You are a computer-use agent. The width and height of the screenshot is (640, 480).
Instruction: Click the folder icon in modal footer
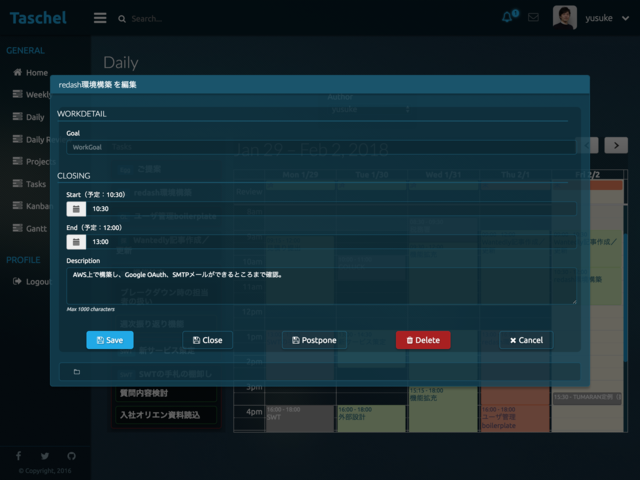click(x=76, y=372)
